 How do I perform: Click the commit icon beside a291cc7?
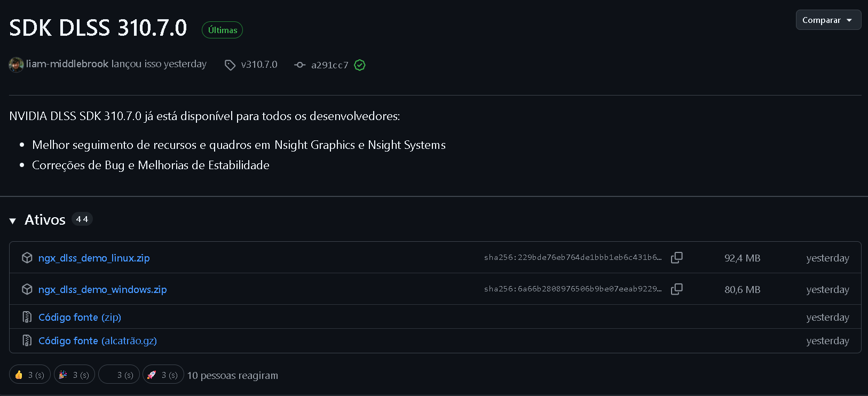(x=300, y=65)
